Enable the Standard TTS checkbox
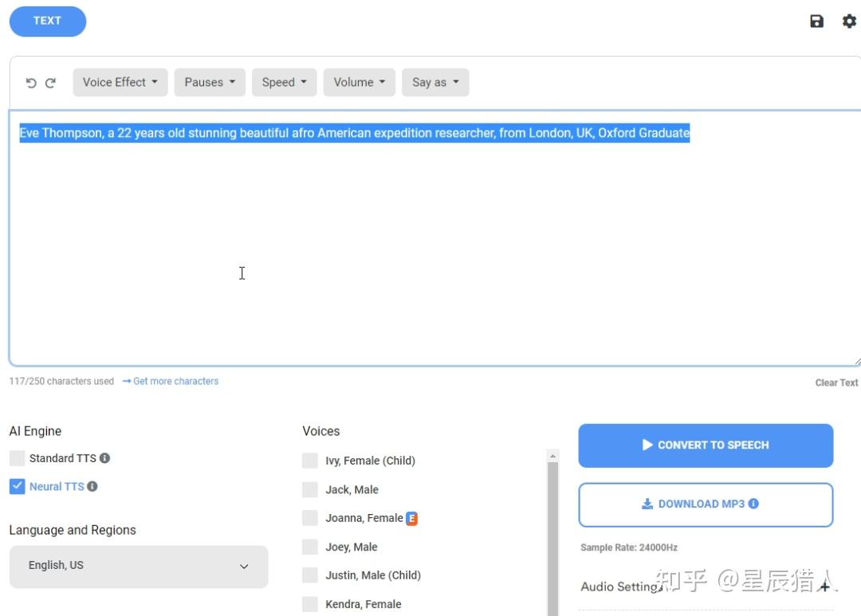This screenshot has height=616, width=861. coord(17,458)
